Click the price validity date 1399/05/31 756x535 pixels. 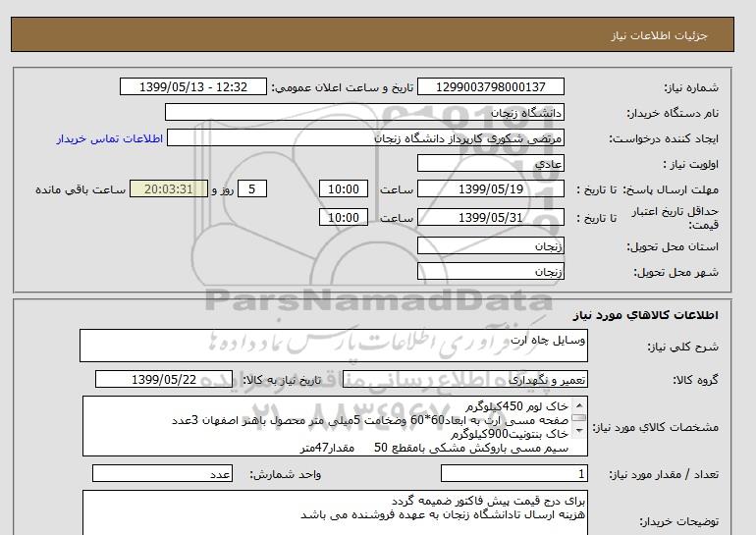point(490,218)
